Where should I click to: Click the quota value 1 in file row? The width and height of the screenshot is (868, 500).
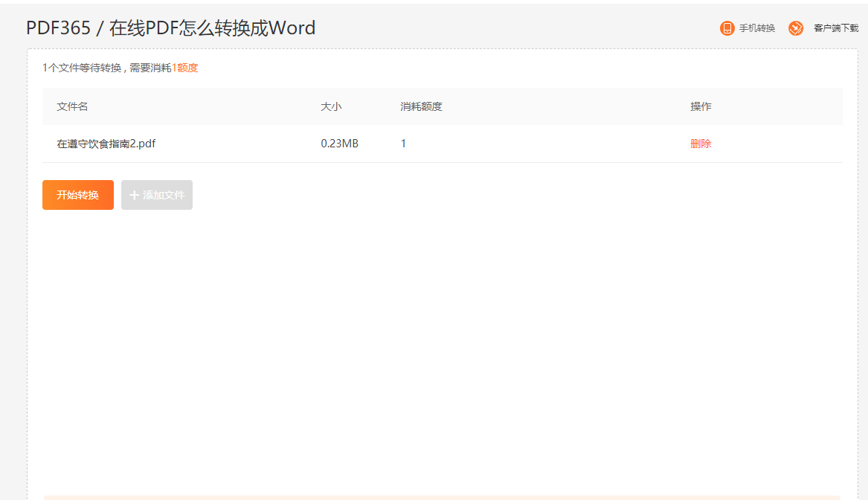[x=403, y=144]
